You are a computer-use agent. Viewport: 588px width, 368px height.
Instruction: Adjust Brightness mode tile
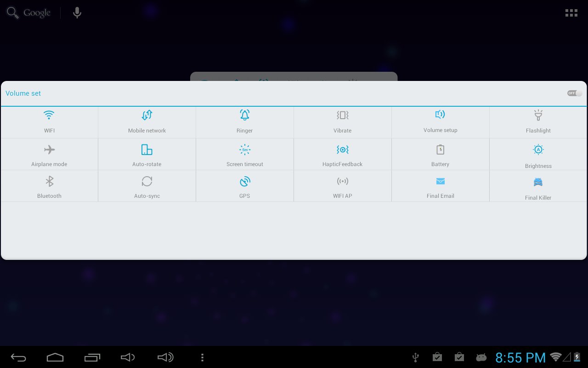click(538, 155)
